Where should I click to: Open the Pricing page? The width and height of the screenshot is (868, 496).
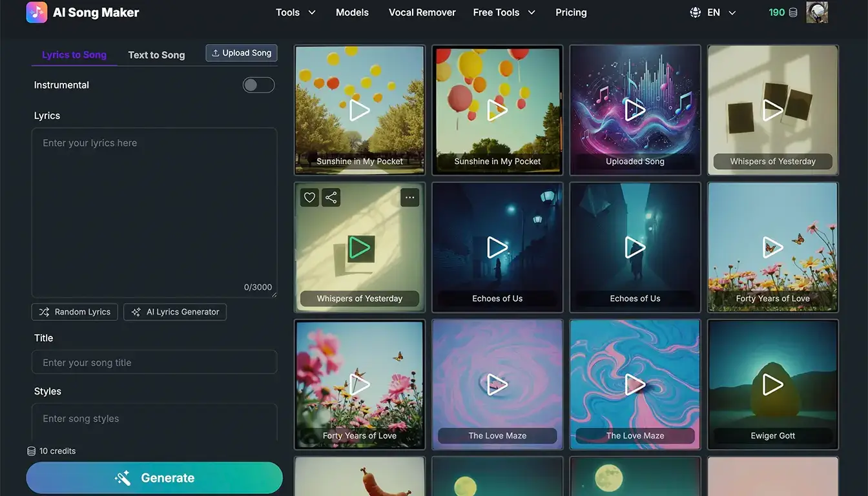click(x=571, y=12)
